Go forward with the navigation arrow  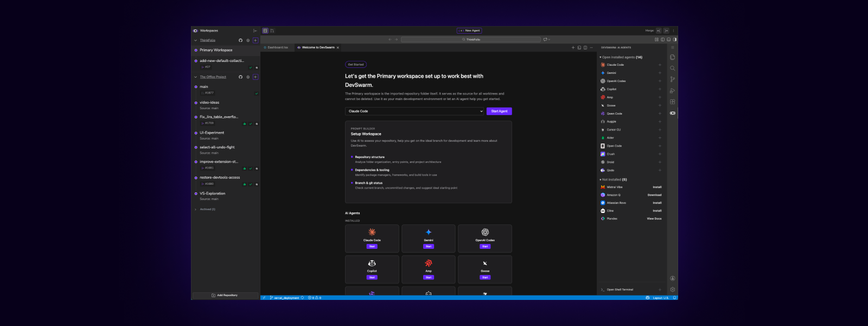pos(396,39)
